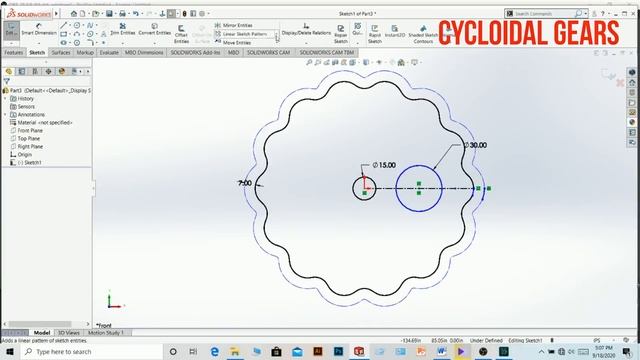Viewport: 640px width, 360px height.
Task: Open the Search Commands dropdown arrow
Action: tap(586, 13)
